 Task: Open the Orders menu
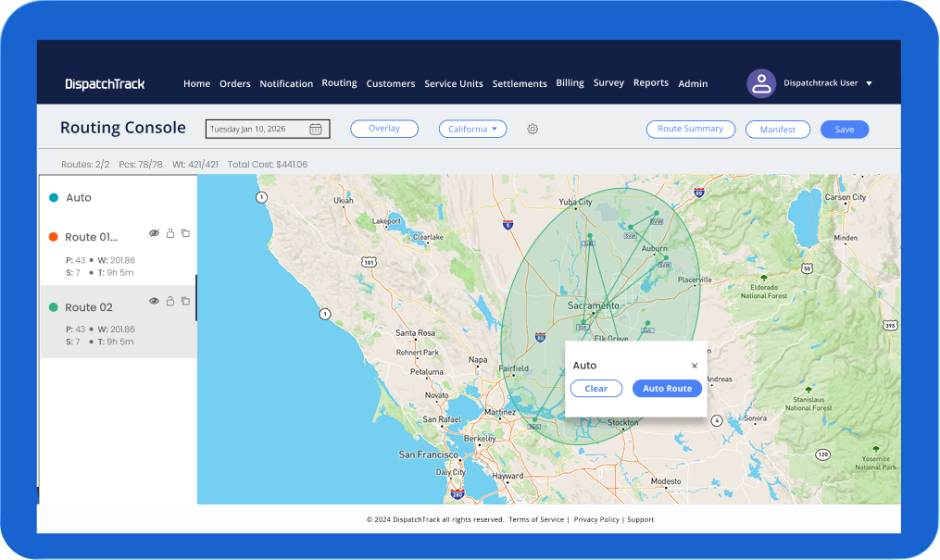point(235,83)
